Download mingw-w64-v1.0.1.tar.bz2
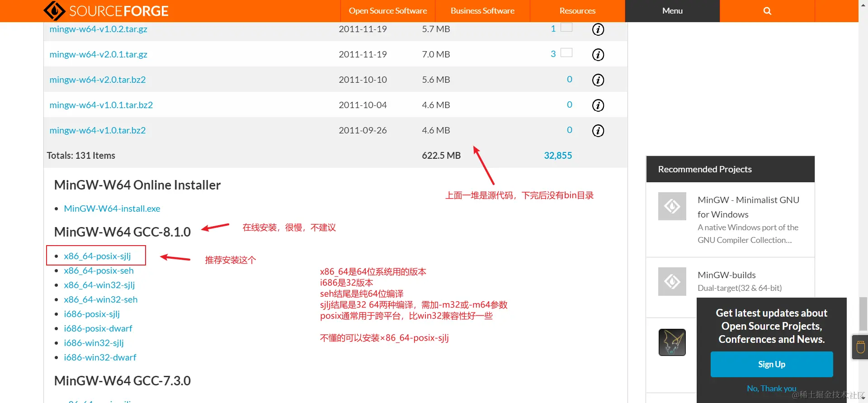This screenshot has height=403, width=868. [x=101, y=105]
